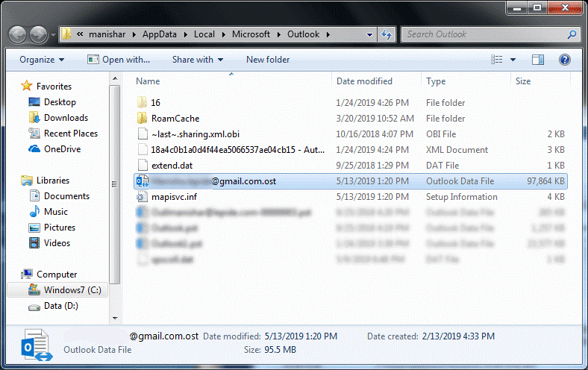Click the gear icon of mapisvc.inf
This screenshot has height=370, width=588.
[x=143, y=197]
